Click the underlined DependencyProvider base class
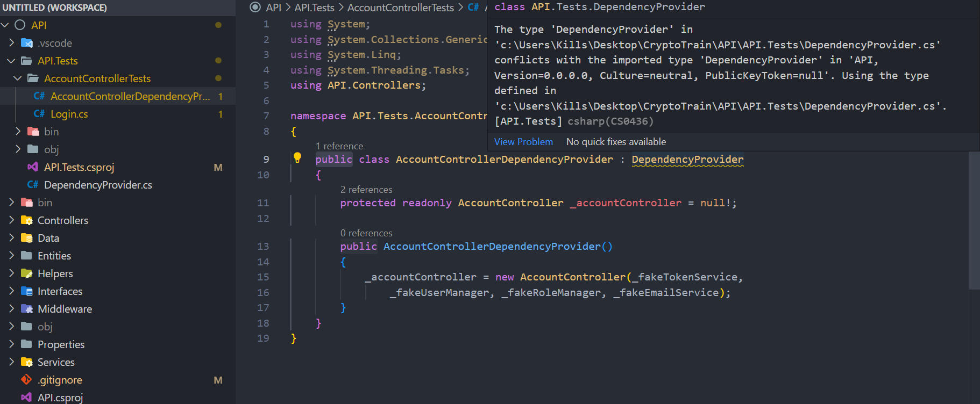This screenshot has width=980, height=404. pyautogui.click(x=687, y=160)
